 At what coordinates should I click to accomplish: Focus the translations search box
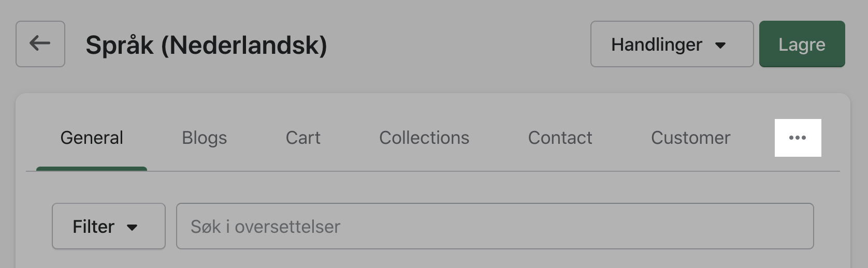pos(495,226)
